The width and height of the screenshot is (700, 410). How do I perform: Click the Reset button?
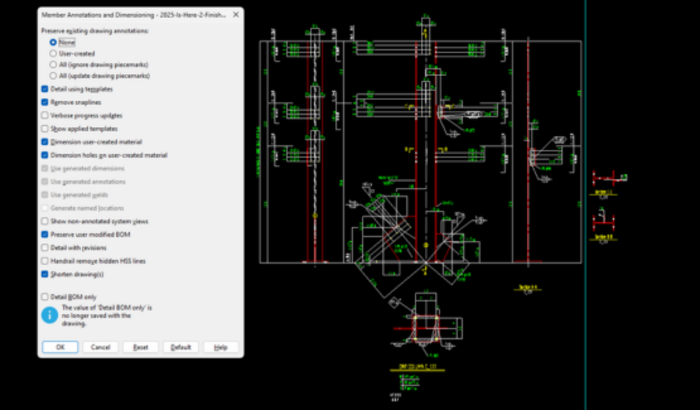(x=140, y=347)
